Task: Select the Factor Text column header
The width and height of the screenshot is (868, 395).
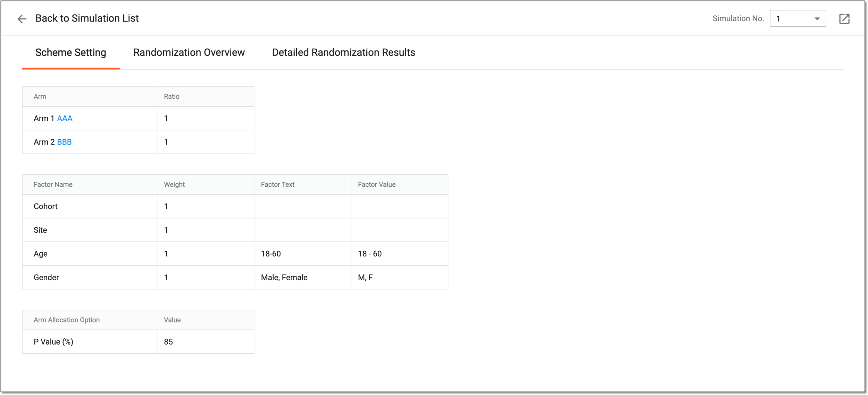Action: [x=302, y=184]
